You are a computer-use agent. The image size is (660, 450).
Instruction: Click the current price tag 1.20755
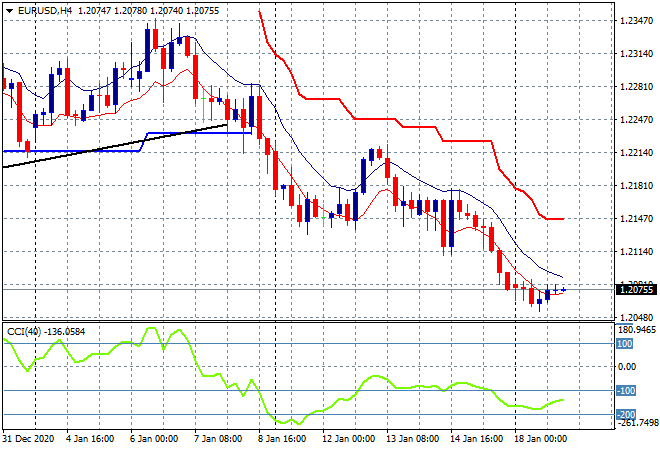coord(634,290)
